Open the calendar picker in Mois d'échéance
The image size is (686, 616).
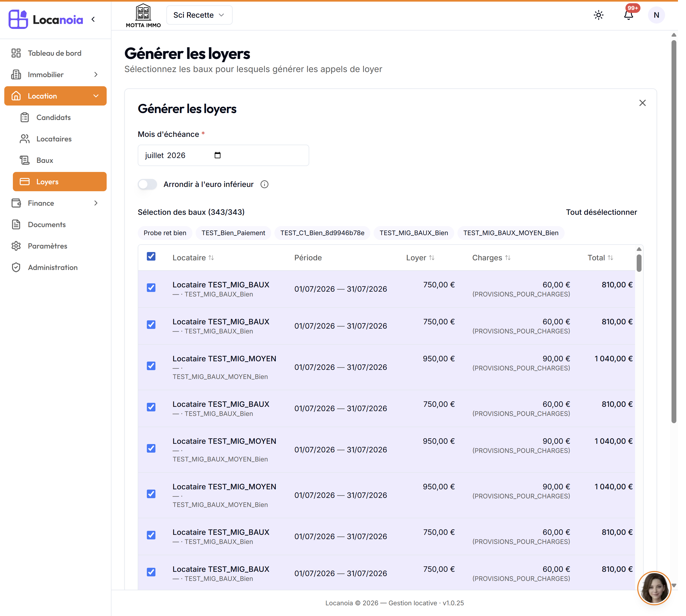217,155
